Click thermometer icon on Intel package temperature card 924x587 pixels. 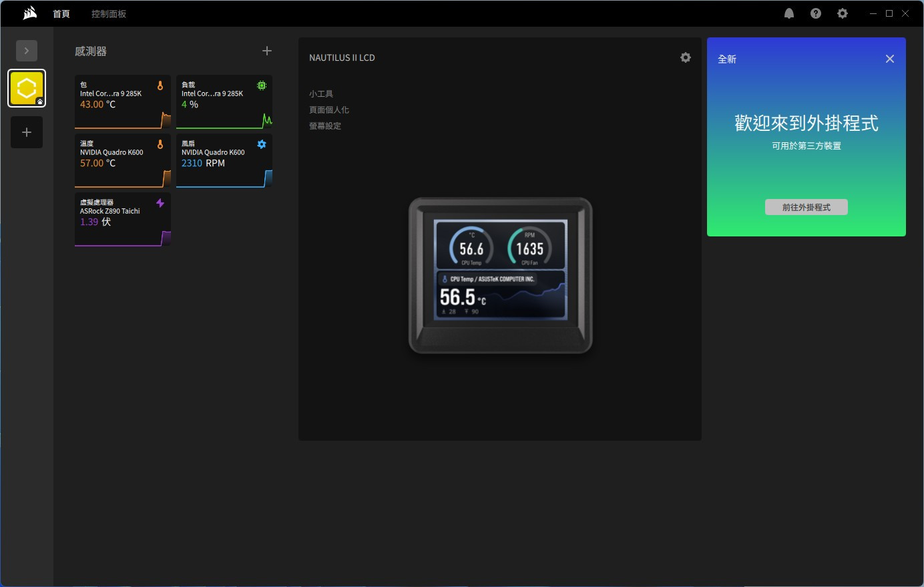pyautogui.click(x=160, y=85)
